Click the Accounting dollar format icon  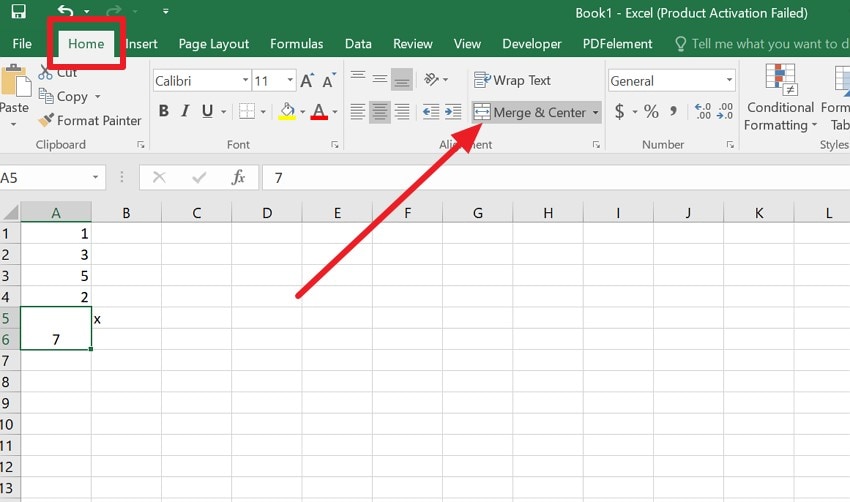619,112
